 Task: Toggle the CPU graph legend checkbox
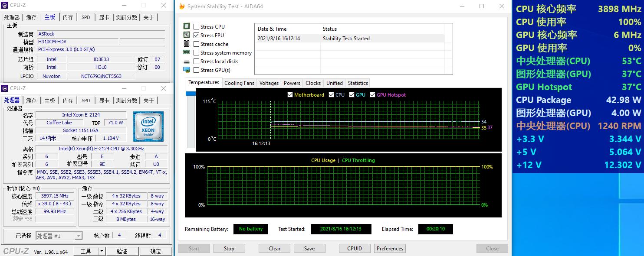331,95
